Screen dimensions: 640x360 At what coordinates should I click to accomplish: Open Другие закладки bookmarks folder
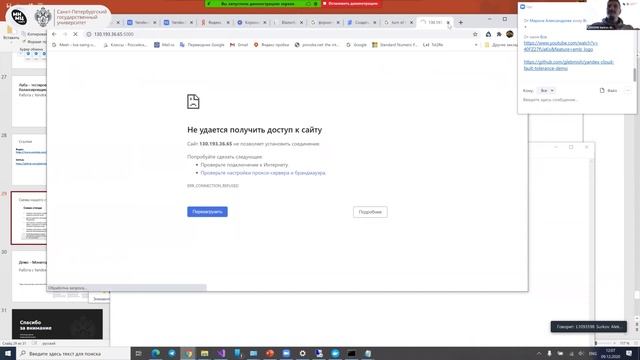(x=501, y=45)
